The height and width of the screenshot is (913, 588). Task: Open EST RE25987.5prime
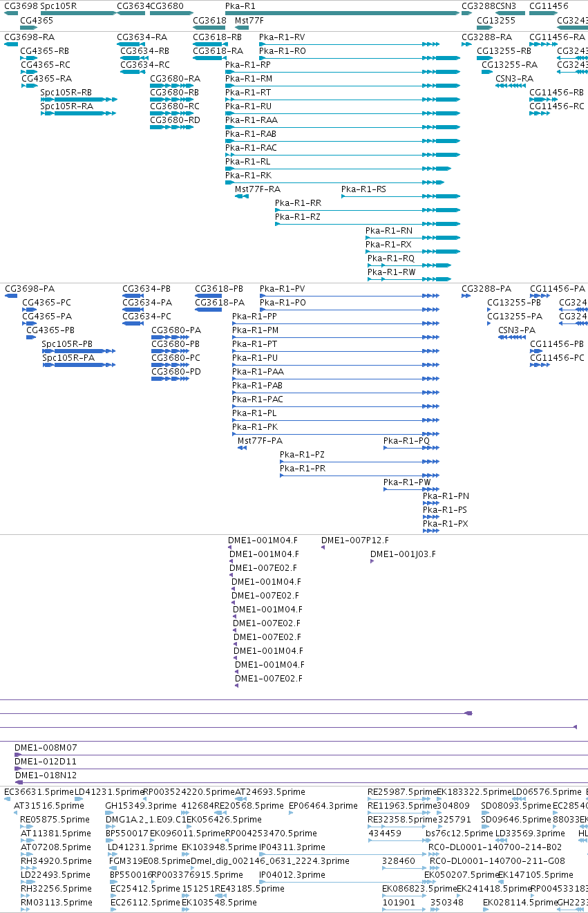coord(402,791)
